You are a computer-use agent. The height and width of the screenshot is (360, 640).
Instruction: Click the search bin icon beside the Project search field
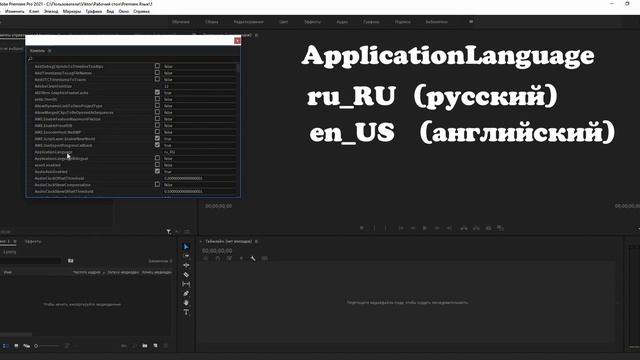point(71,260)
